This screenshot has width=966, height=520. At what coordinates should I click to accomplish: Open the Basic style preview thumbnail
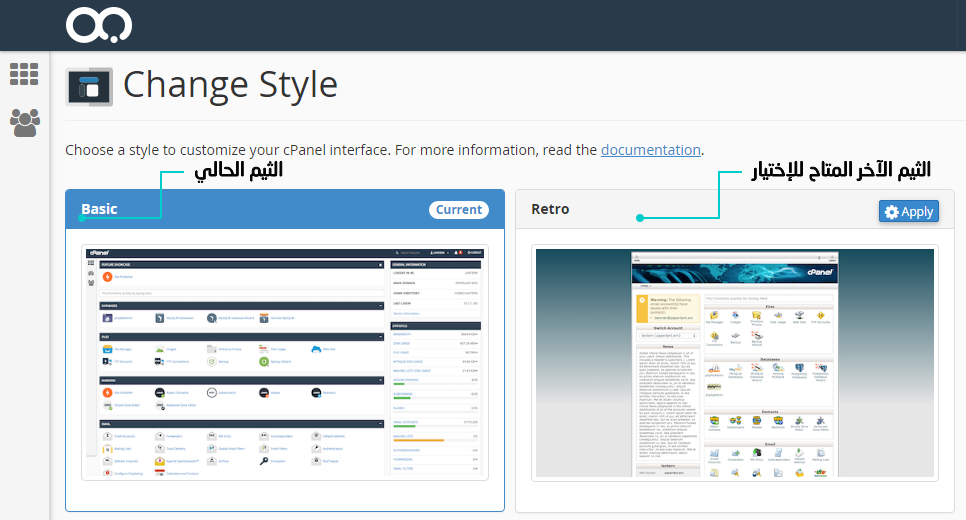[x=285, y=362]
